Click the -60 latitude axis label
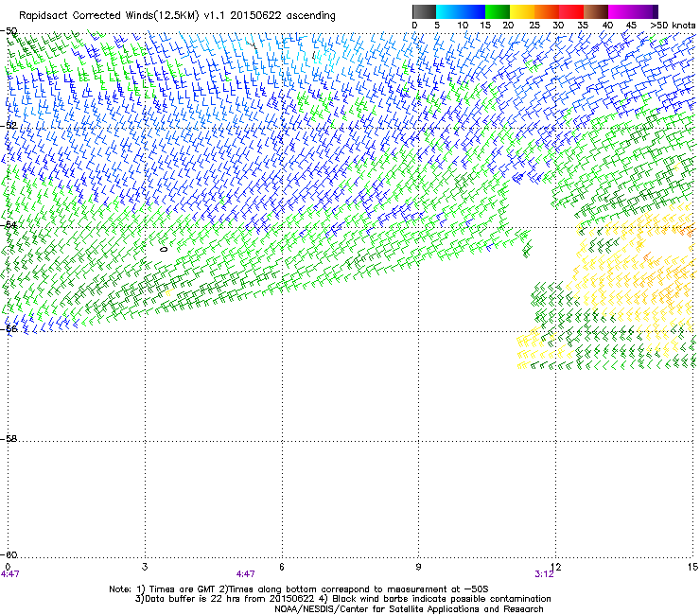This screenshot has width=700, height=615. [x=9, y=554]
